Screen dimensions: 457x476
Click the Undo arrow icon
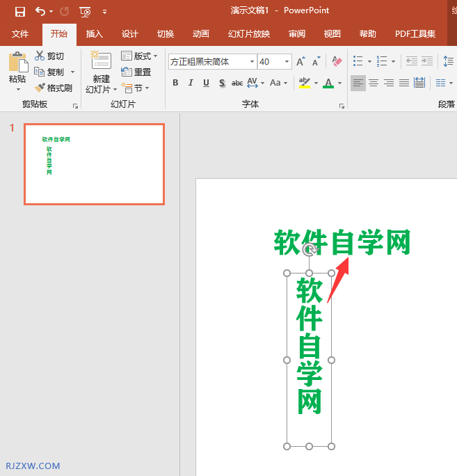40,11
